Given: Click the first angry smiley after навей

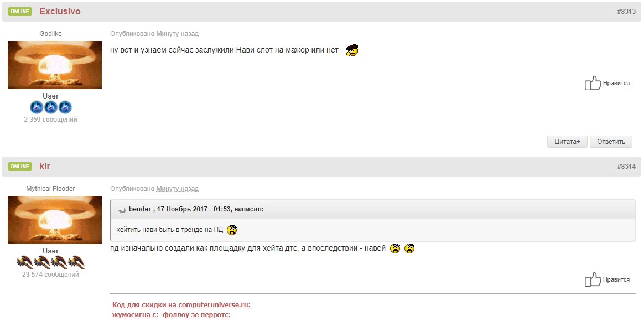Looking at the screenshot, I should click(x=395, y=248).
